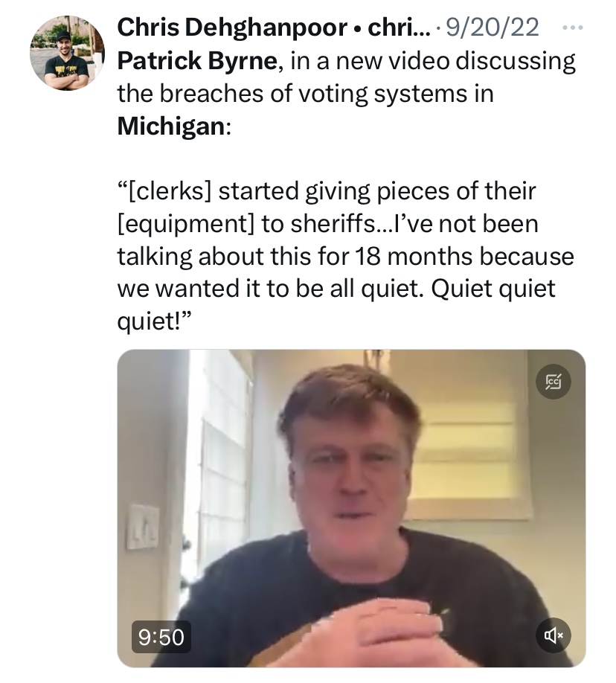Open tweet via "[clerks] started giving pieces" line

coord(327,190)
